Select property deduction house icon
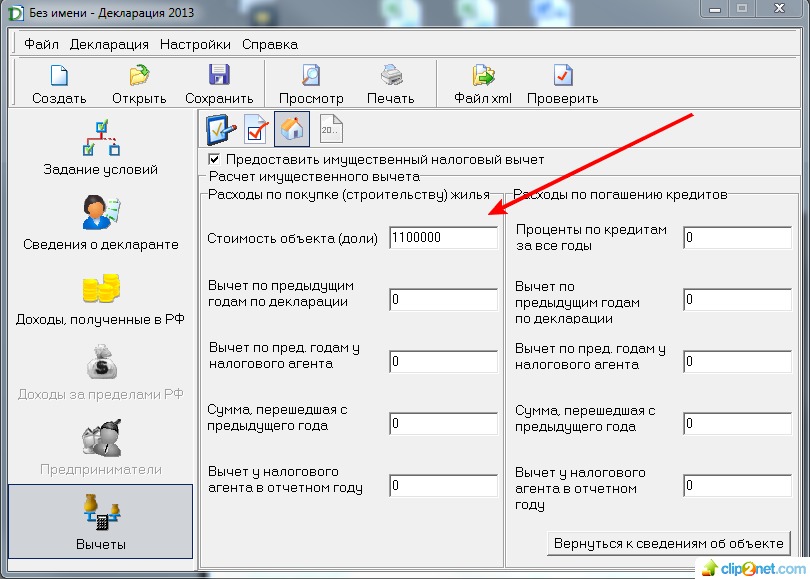The width and height of the screenshot is (810, 579). pos(292,129)
